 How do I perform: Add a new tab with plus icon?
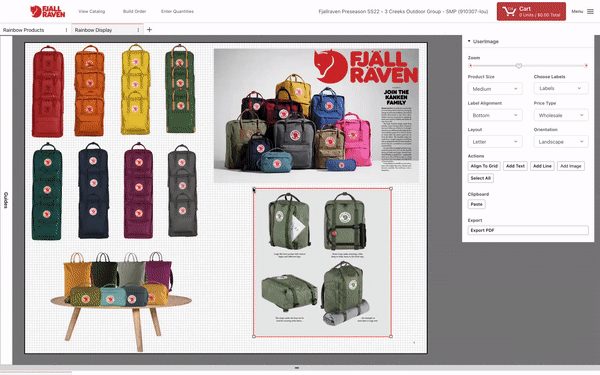[149, 29]
